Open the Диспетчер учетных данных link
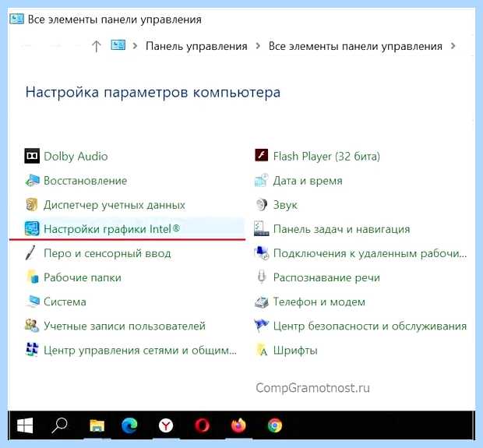The width and height of the screenshot is (483, 448). [x=115, y=205]
